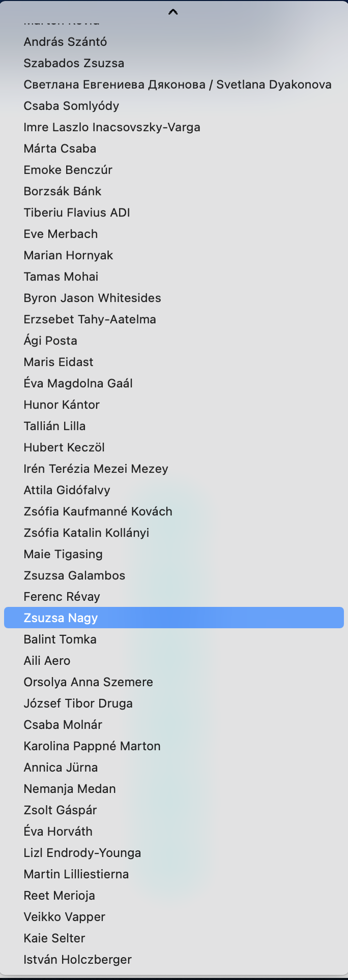Select Hubert Keczöl option
This screenshot has width=348, height=980.
pyautogui.click(x=64, y=447)
